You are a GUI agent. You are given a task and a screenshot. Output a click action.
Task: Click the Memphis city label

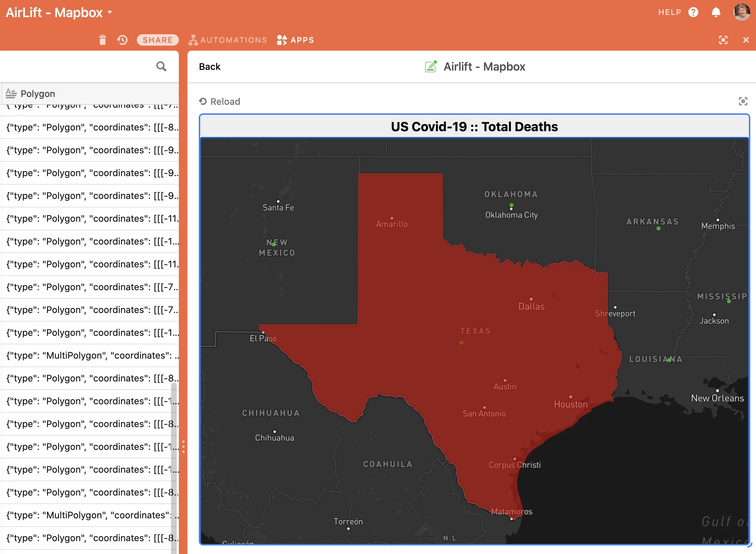pyautogui.click(x=718, y=226)
